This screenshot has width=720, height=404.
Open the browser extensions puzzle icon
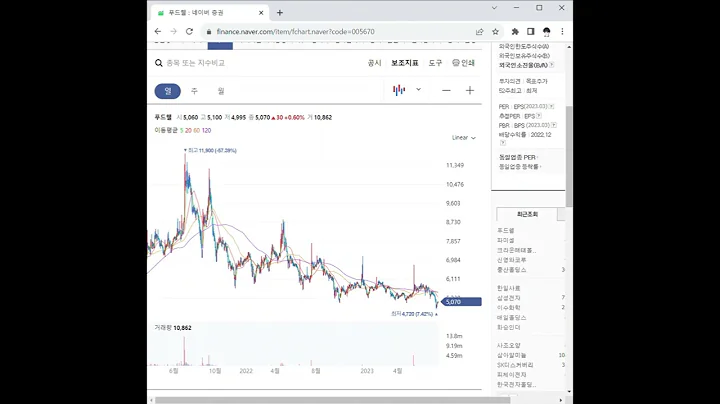click(515, 32)
